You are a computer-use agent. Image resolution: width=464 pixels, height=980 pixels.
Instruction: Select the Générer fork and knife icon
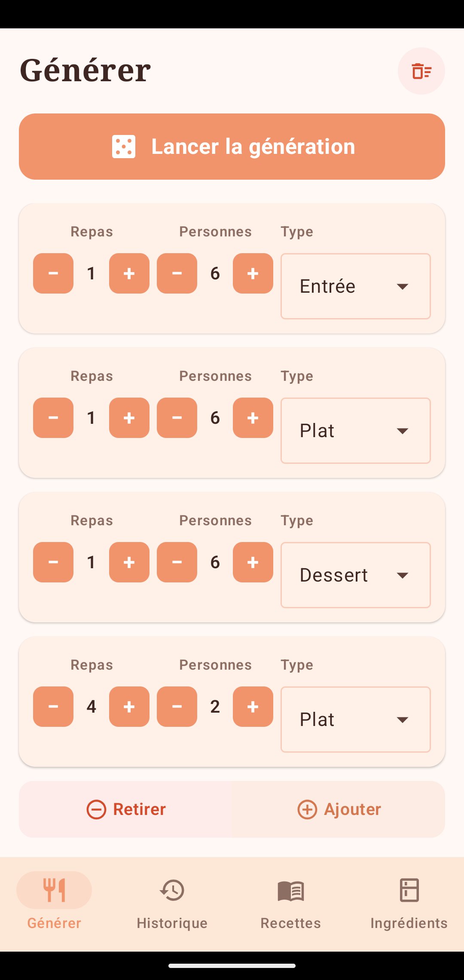pyautogui.click(x=54, y=890)
